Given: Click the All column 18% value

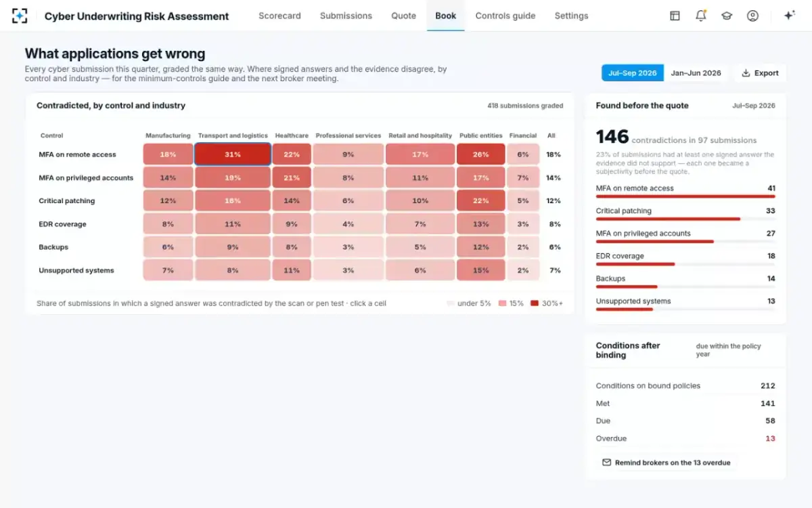Looking at the screenshot, I should click(x=554, y=154).
